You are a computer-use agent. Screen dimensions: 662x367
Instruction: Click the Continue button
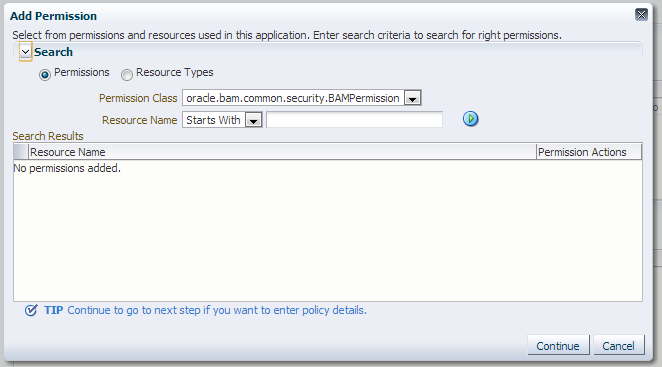[558, 345]
